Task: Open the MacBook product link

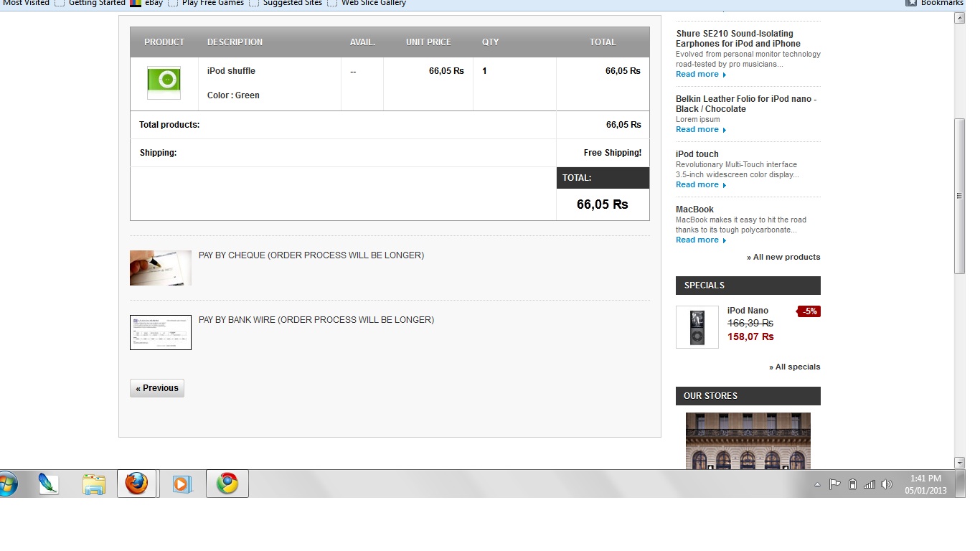Action: pos(694,209)
